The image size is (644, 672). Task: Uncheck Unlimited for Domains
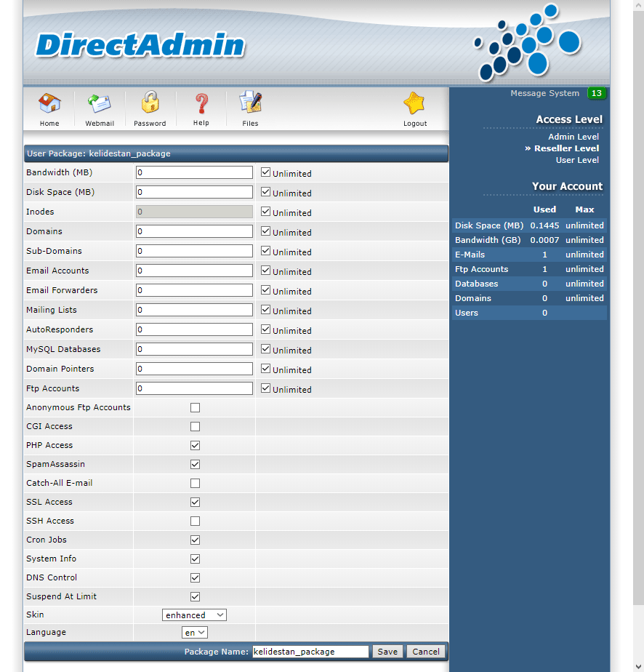click(265, 231)
